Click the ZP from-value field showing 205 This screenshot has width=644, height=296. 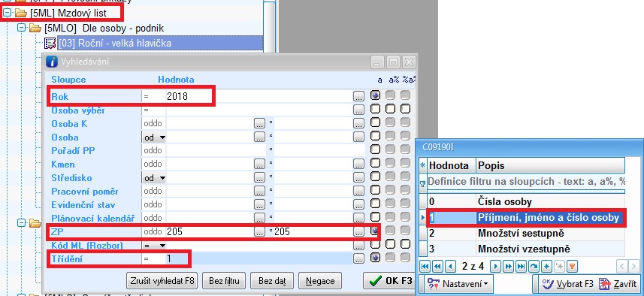pyautogui.click(x=210, y=232)
